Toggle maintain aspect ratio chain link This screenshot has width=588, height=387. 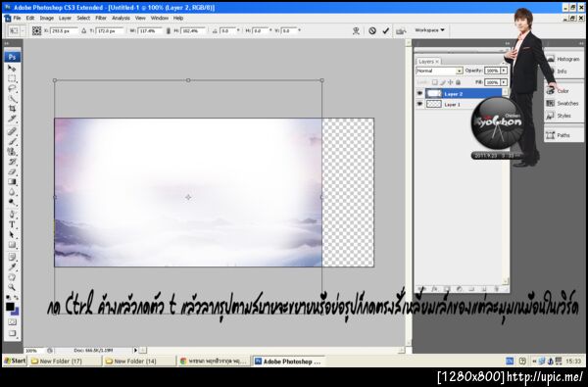coord(168,30)
